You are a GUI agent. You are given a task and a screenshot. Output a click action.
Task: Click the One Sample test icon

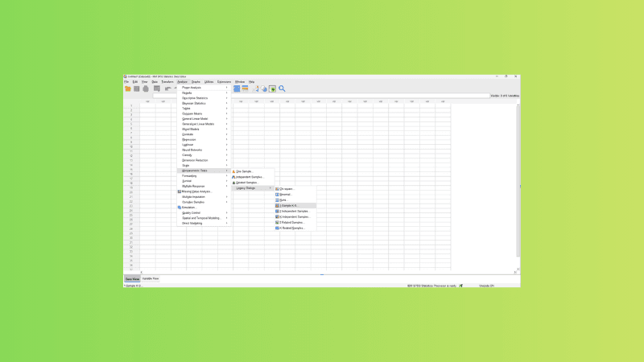tap(233, 171)
